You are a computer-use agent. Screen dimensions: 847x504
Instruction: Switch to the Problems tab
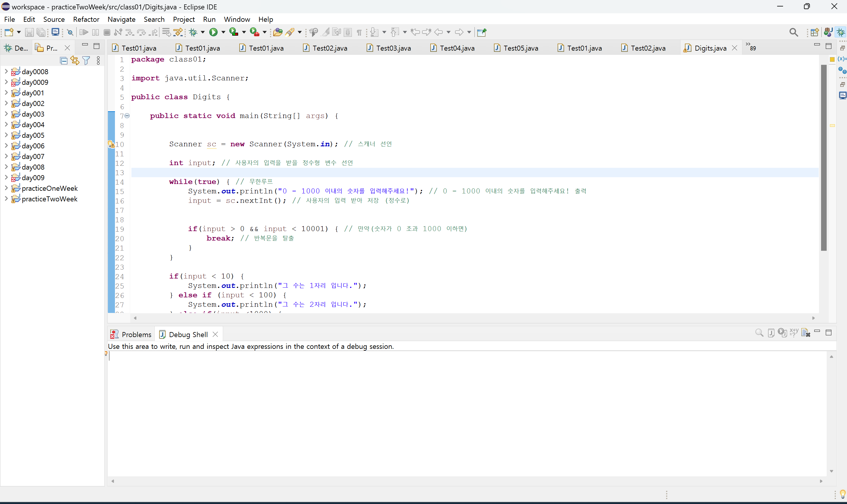pos(131,334)
